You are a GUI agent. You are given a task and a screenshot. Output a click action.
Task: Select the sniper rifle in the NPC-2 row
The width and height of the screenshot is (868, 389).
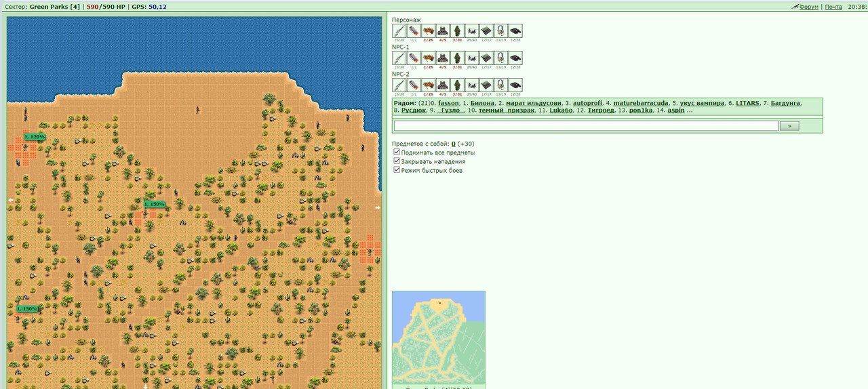click(399, 85)
